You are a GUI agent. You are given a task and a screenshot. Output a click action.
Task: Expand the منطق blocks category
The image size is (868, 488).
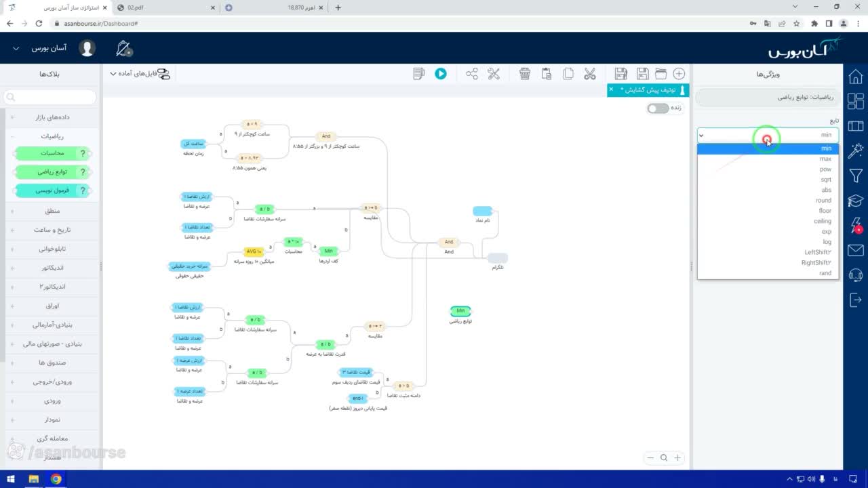[x=52, y=211]
